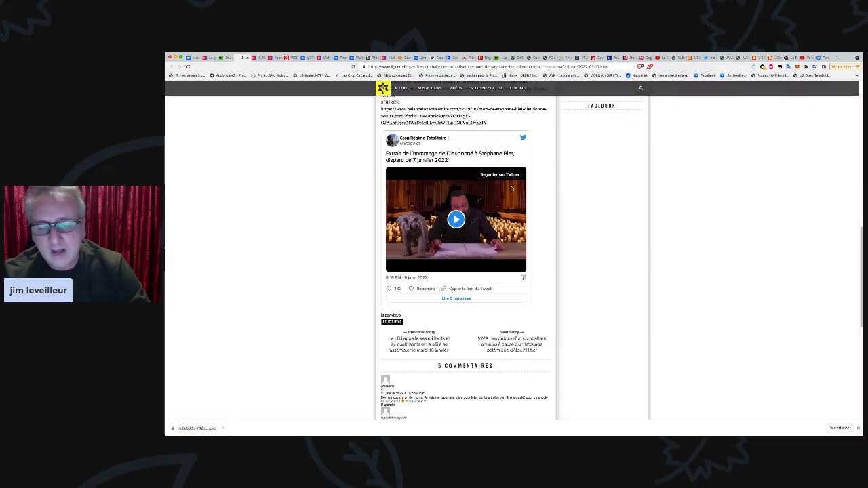The image size is (868, 488).
Task: Click the yellow star site logo
Action: pyautogui.click(x=383, y=88)
